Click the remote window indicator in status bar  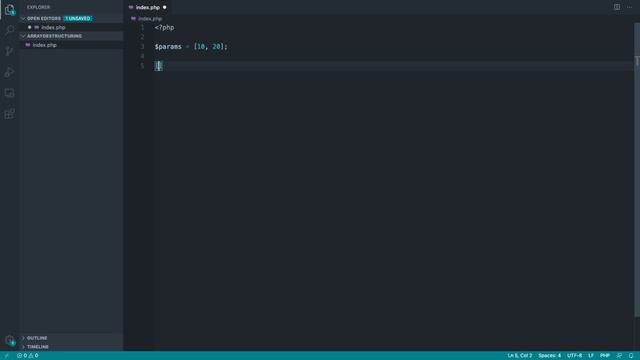point(7,356)
